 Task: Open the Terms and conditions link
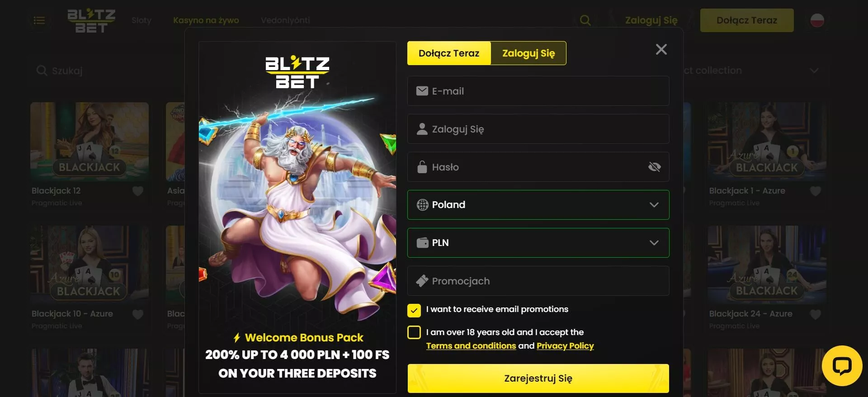click(471, 346)
